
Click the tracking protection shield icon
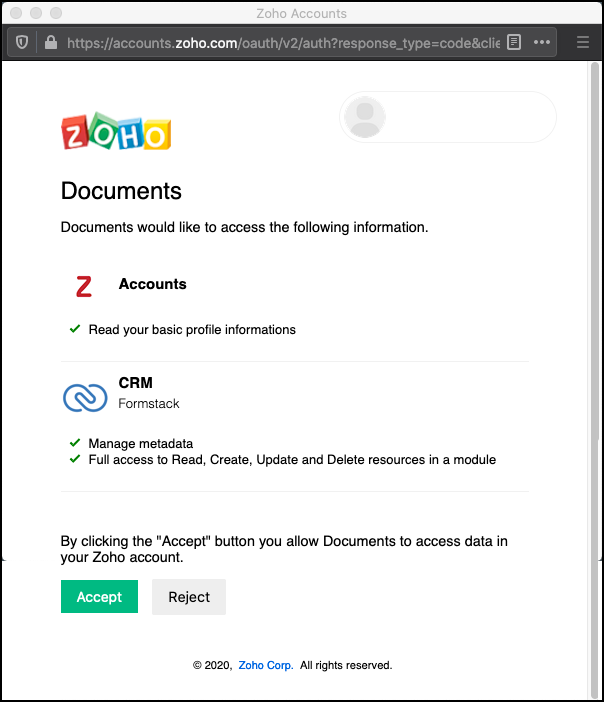tap(22, 42)
